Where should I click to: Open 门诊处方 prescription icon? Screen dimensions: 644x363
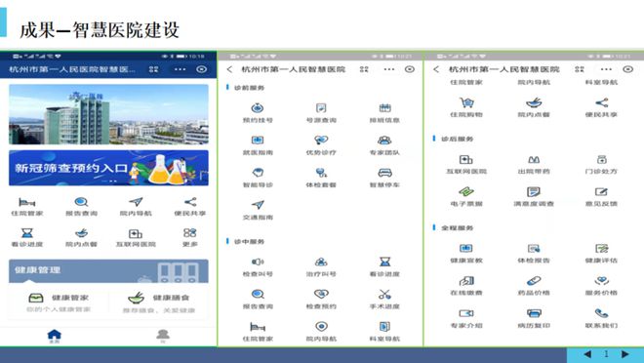pos(601,160)
